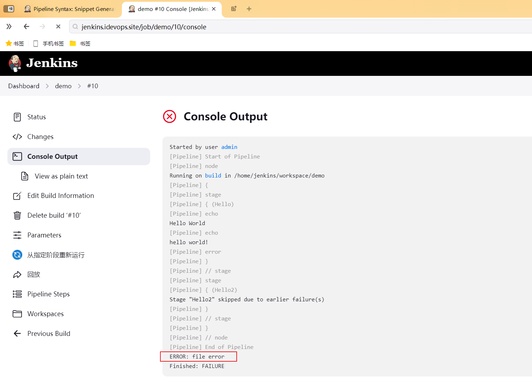
Task: Expand the chevron after demo breadcrumb
Action: tap(79, 86)
